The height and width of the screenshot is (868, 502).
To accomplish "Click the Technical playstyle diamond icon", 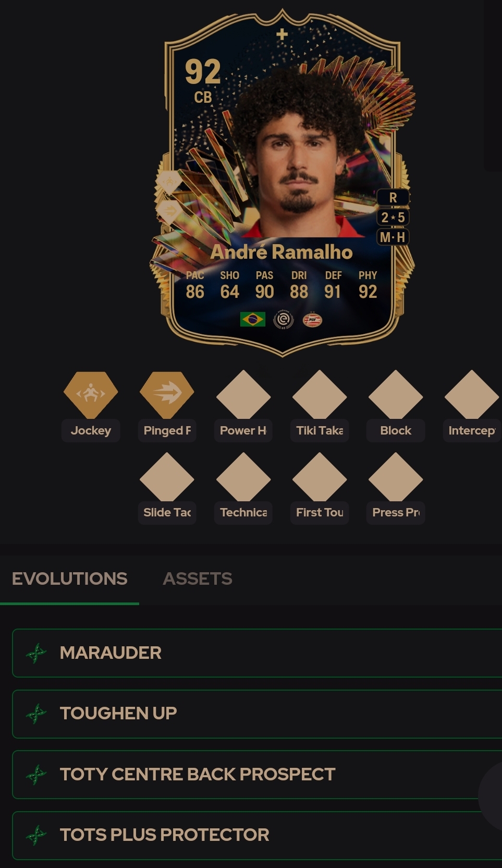I will point(243,477).
